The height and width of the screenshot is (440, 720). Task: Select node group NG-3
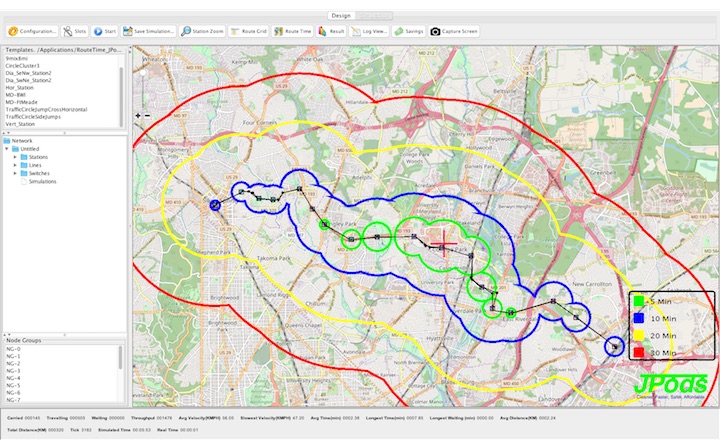point(13,371)
